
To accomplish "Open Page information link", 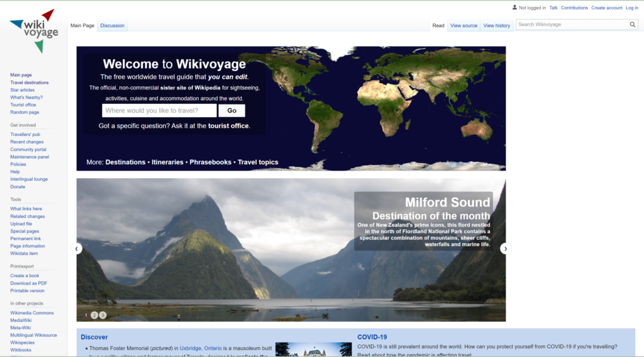I will [x=28, y=246].
